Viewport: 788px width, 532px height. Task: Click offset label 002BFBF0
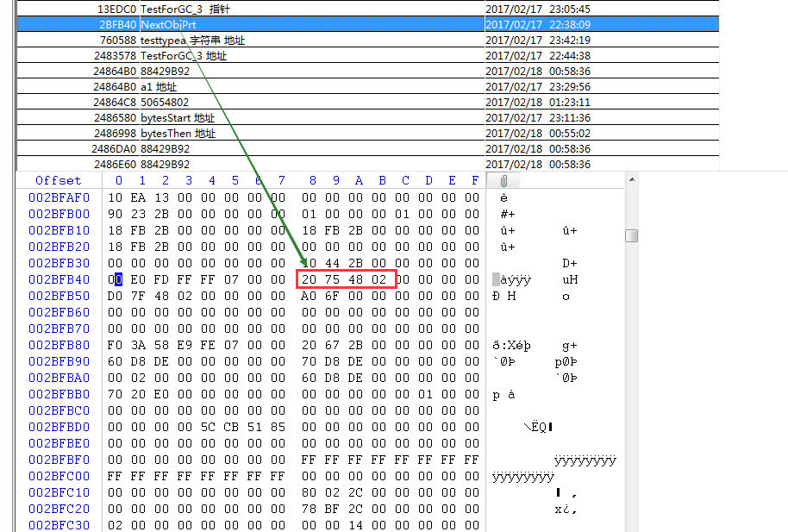pos(59,460)
